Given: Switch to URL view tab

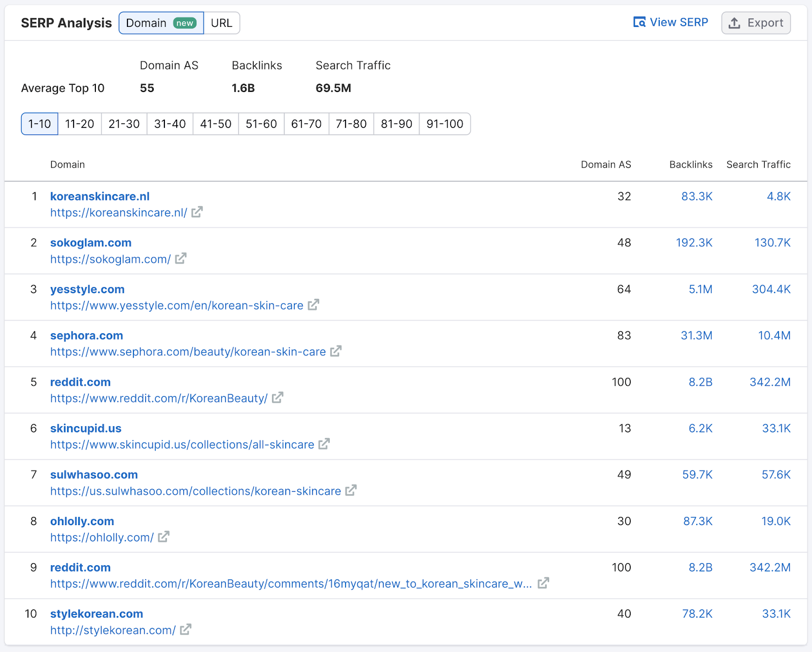Looking at the screenshot, I should click(222, 23).
